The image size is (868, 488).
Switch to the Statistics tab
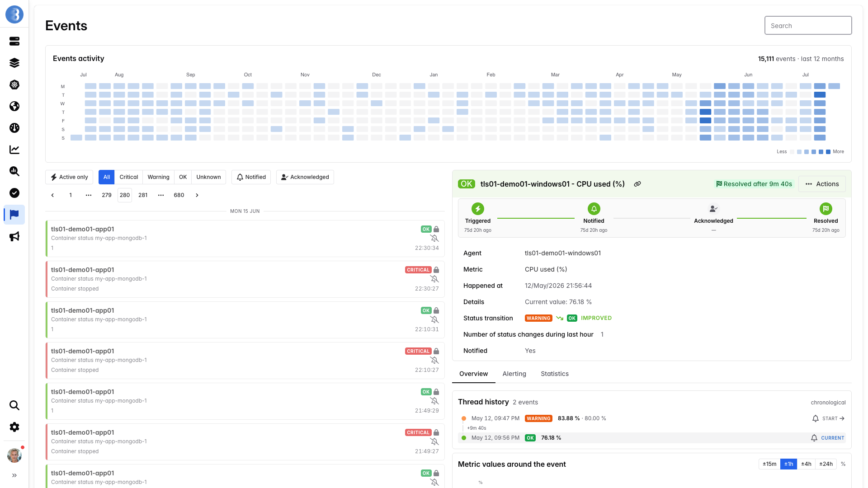click(x=555, y=374)
